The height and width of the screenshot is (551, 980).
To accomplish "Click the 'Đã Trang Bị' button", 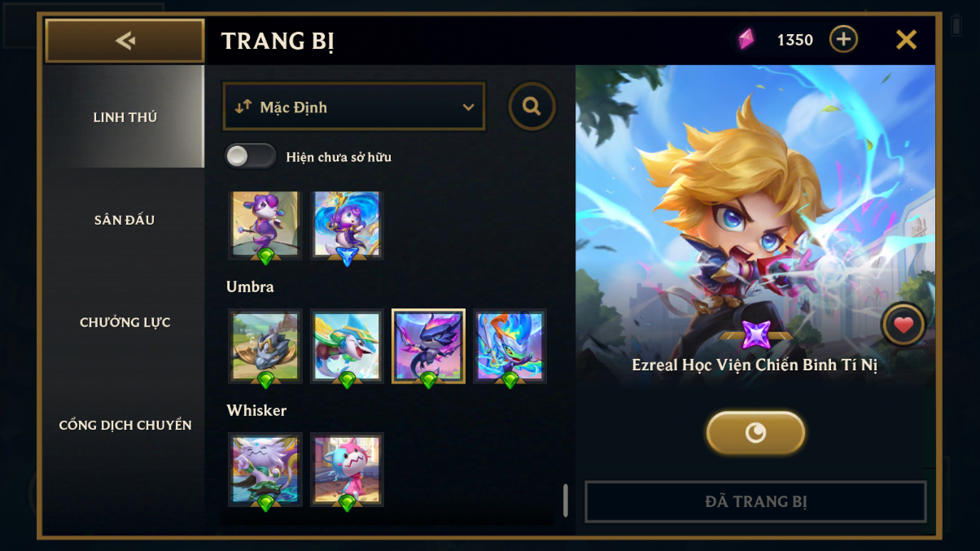I will click(755, 501).
